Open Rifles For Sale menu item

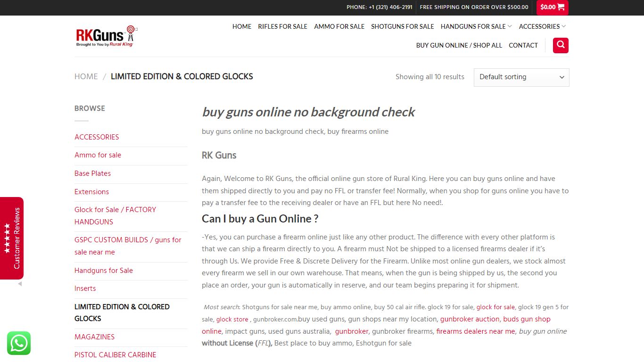coord(282,26)
